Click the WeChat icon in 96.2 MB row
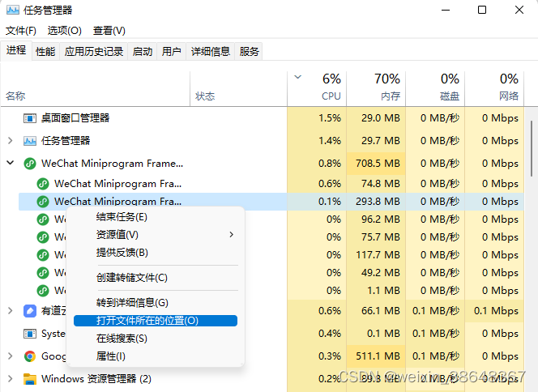Image resolution: width=538 pixels, height=392 pixels. tap(43, 219)
